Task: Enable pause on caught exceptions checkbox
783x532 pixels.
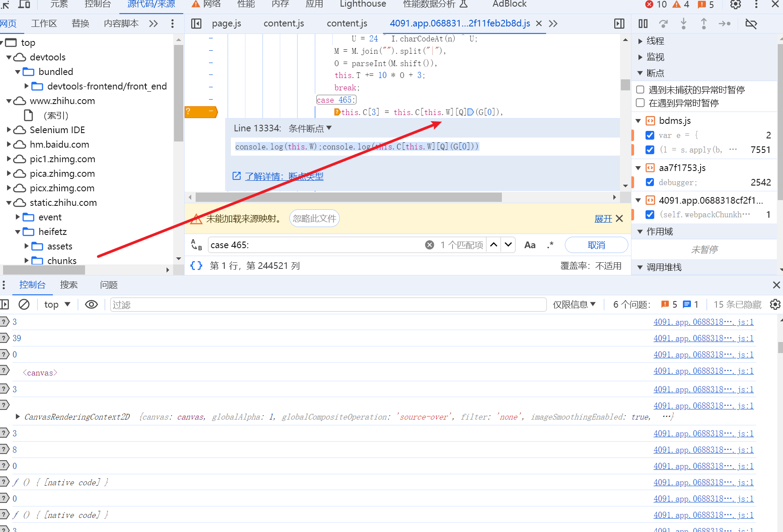Action: [640, 103]
